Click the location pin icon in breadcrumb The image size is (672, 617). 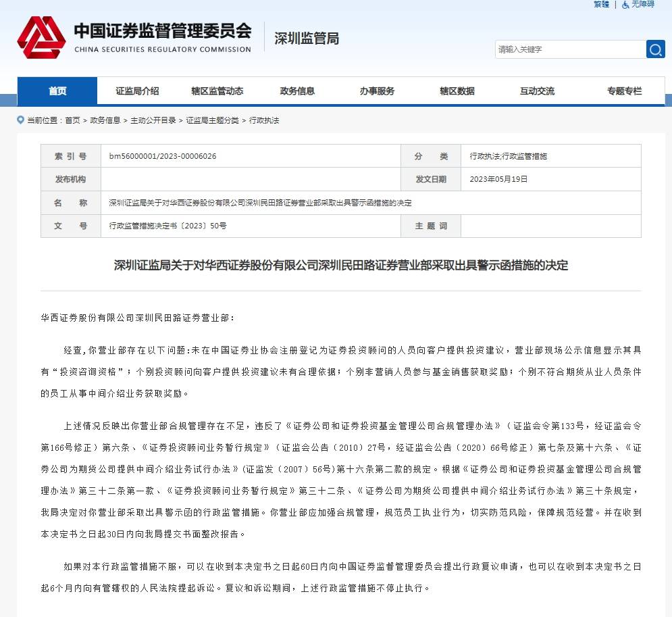coord(20,120)
